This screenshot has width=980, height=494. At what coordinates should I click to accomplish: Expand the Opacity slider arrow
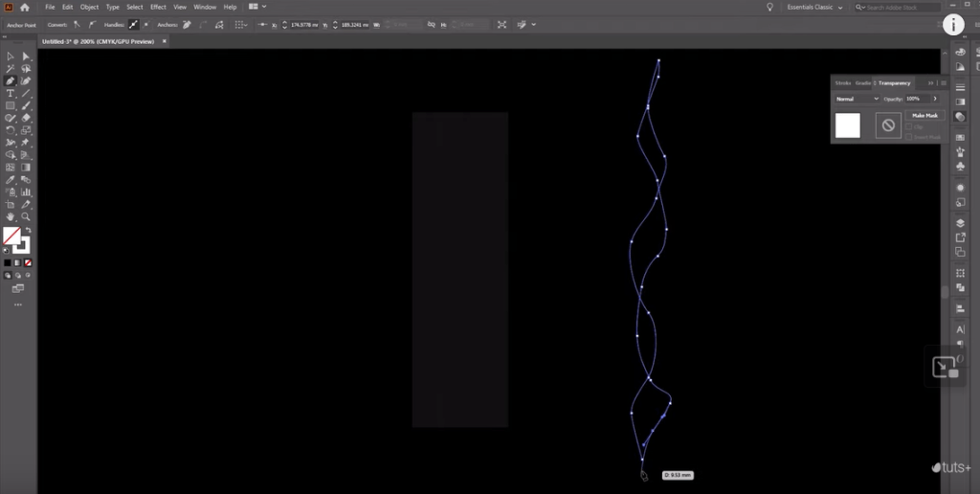point(935,99)
